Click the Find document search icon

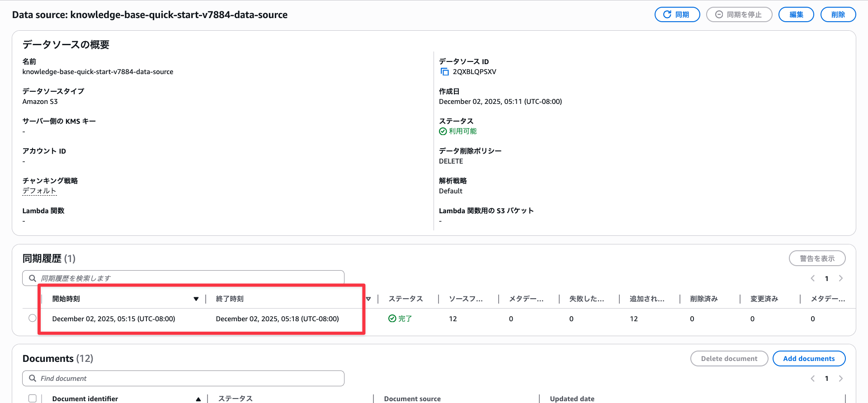coord(33,379)
